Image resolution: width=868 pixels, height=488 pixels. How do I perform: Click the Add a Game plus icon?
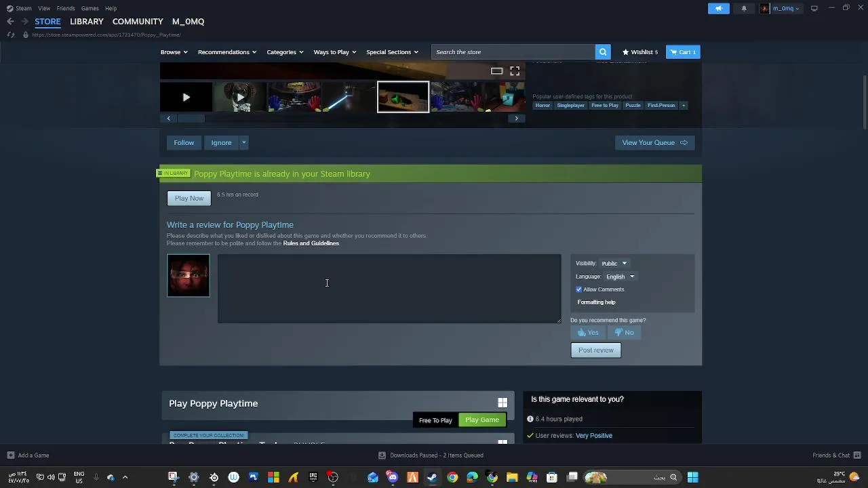coord(10,455)
